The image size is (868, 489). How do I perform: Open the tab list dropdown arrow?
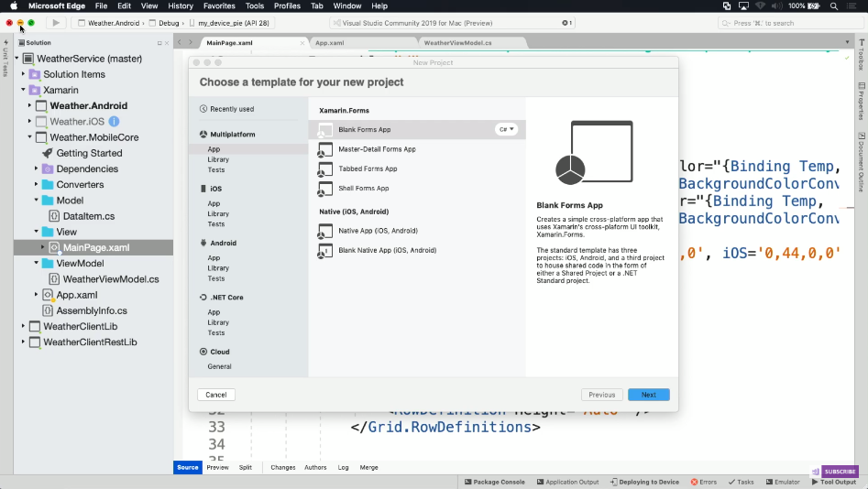(x=847, y=43)
